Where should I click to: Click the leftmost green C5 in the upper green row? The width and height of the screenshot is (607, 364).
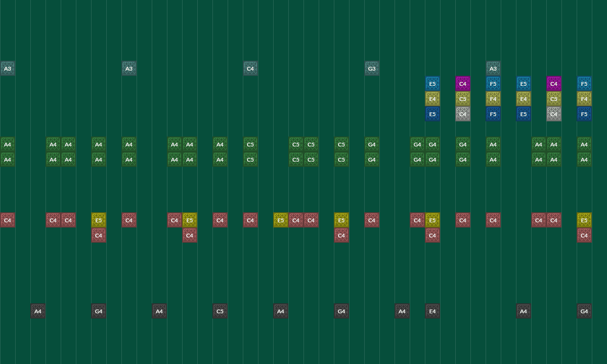point(250,144)
